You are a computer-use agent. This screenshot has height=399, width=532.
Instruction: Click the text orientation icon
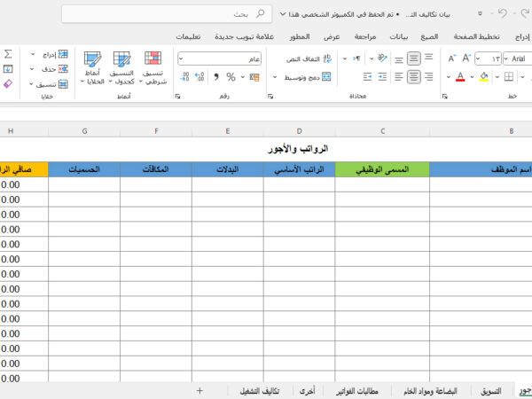click(382, 58)
